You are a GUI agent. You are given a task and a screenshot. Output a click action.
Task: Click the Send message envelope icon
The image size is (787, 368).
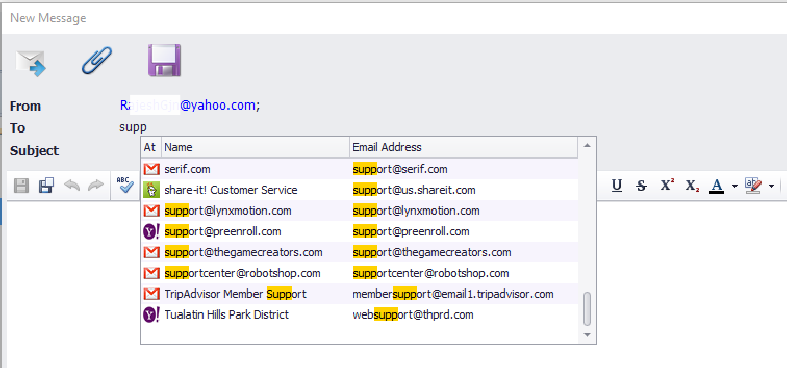(31, 63)
